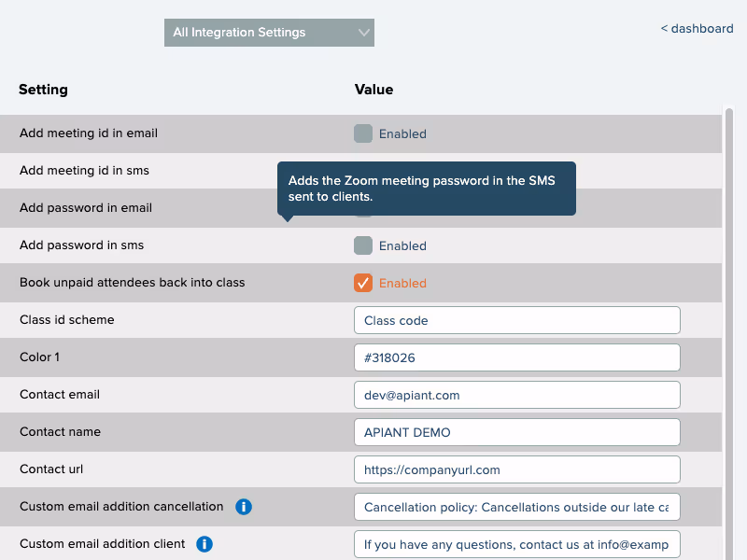This screenshot has width=747, height=560.
Task: Click the vertical scrollbar of settings list
Action: (x=729, y=333)
